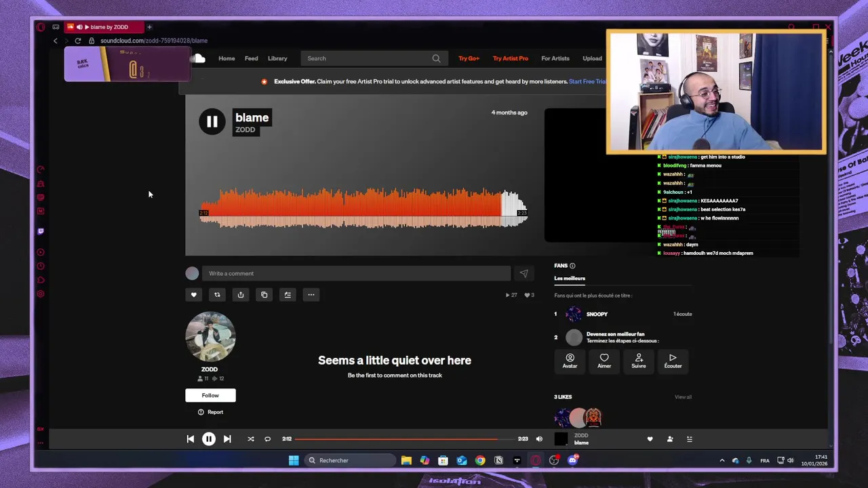Open the more options ellipsis button
Screen dimensions: 868x488
[x=311, y=295]
